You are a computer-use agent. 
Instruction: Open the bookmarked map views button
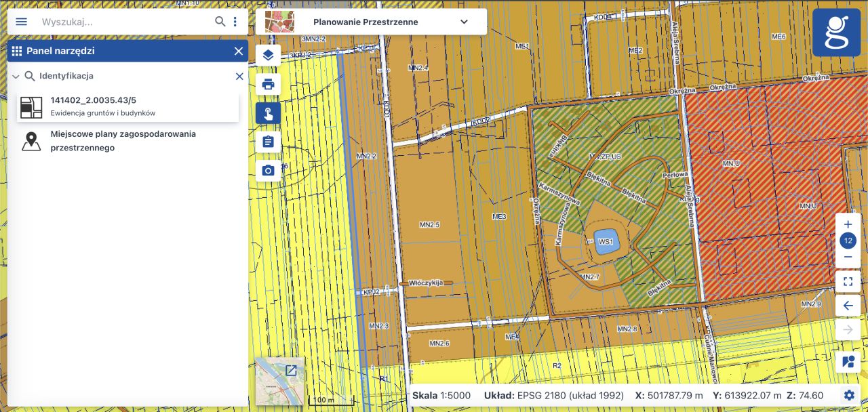coord(848,361)
